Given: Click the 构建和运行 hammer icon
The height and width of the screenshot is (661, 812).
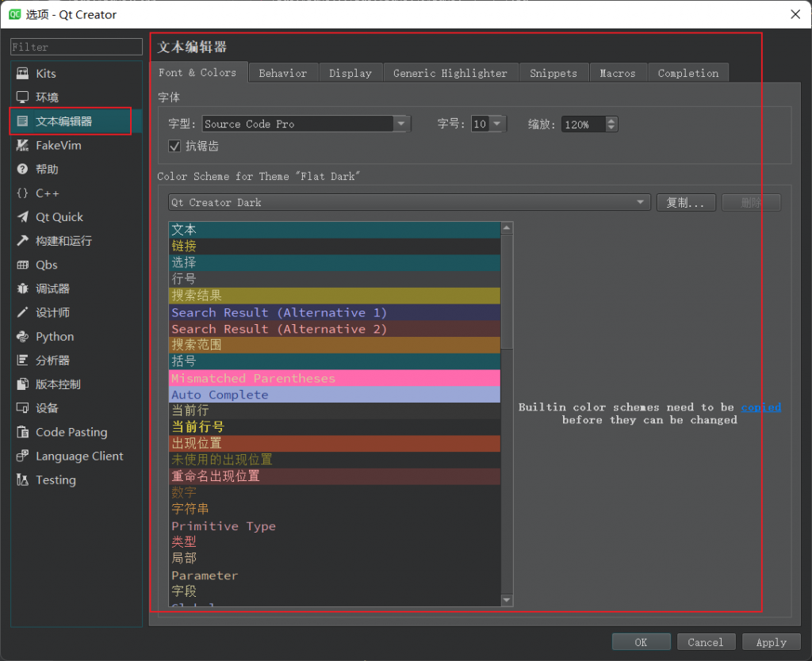Looking at the screenshot, I should click(x=22, y=241).
